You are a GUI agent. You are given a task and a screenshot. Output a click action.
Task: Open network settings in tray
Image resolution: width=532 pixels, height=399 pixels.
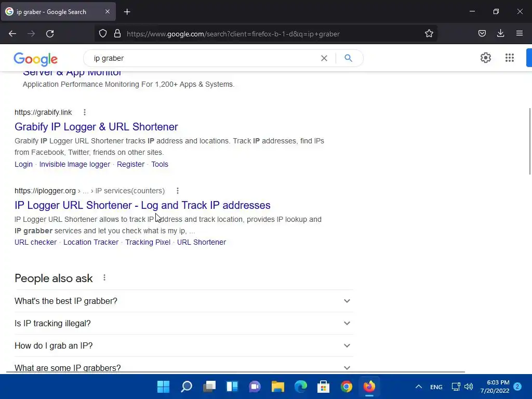456,387
